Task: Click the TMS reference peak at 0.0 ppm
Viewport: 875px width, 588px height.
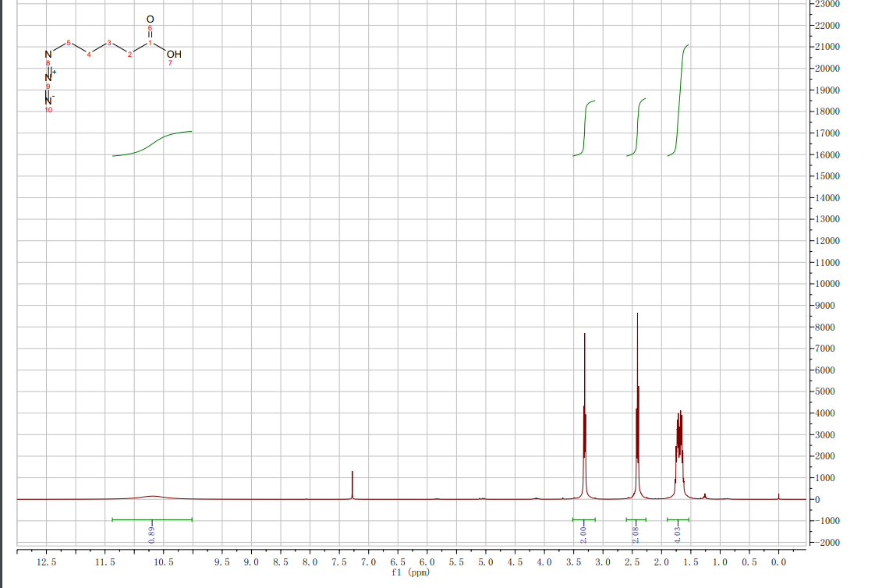Action: click(x=778, y=496)
